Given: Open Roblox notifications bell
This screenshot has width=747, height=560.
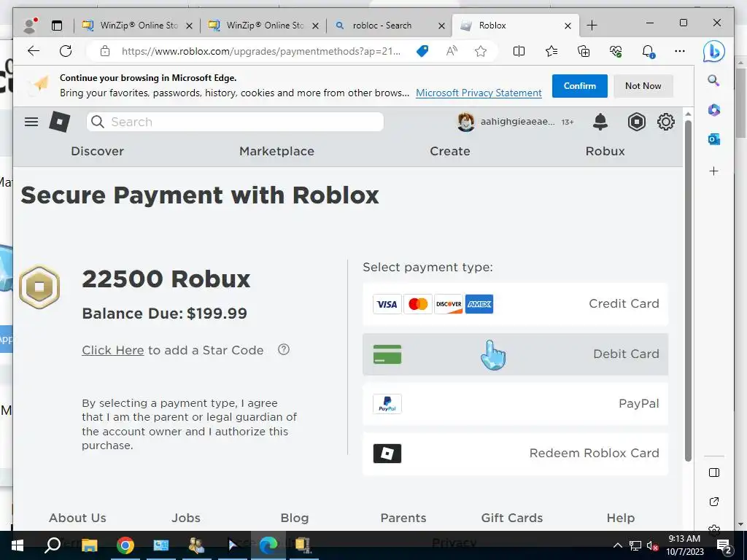Looking at the screenshot, I should 600,122.
